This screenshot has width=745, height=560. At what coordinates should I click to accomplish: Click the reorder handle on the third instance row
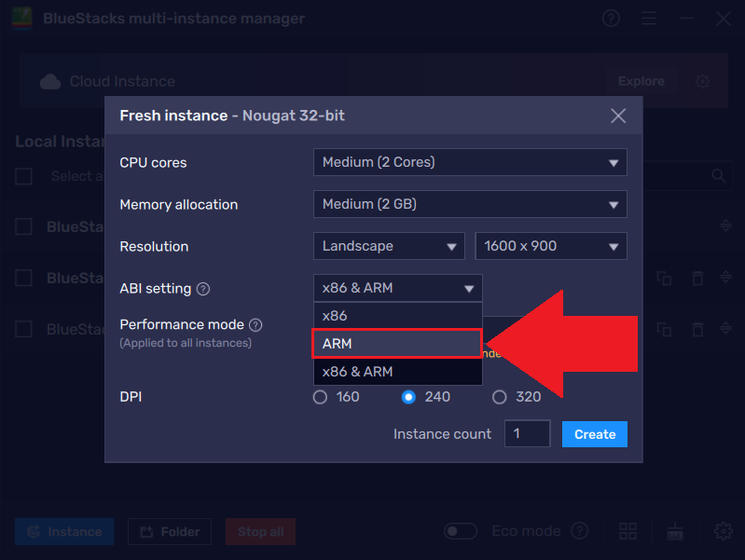pos(725,328)
